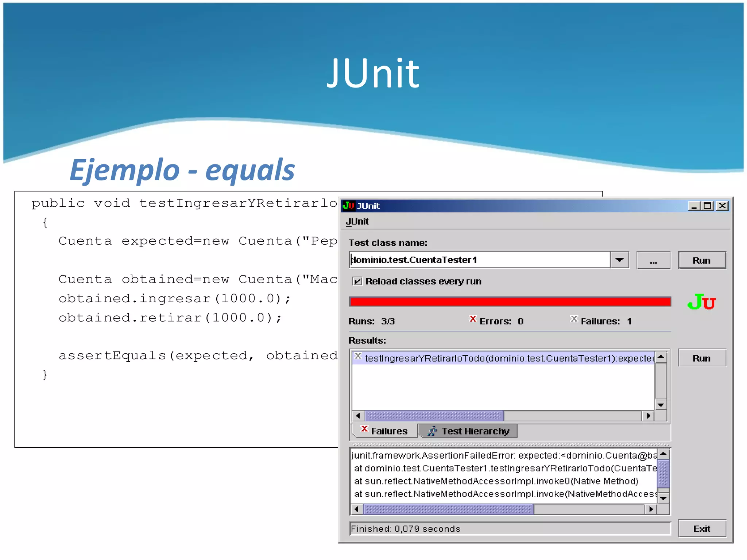Click stack trace horizontal scrollbar thumb
The height and width of the screenshot is (560, 747).
[449, 509]
